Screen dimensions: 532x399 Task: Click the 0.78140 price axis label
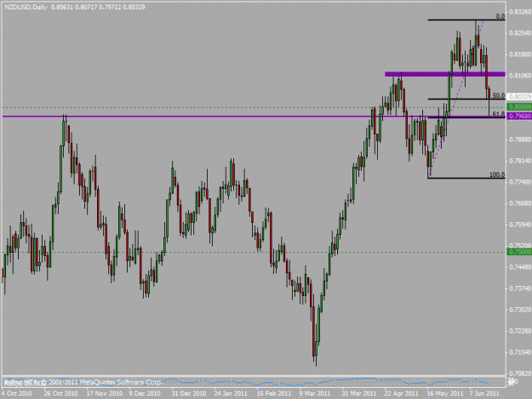[520, 161]
